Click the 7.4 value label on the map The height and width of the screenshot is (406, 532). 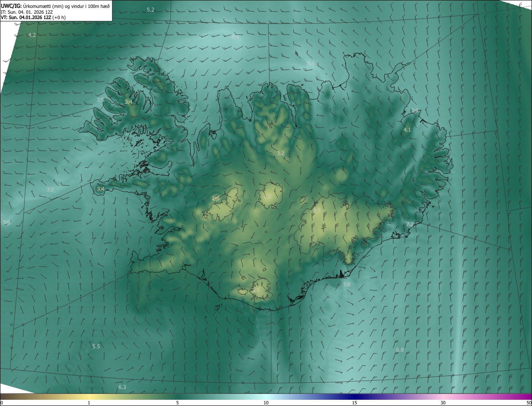(x=414, y=111)
